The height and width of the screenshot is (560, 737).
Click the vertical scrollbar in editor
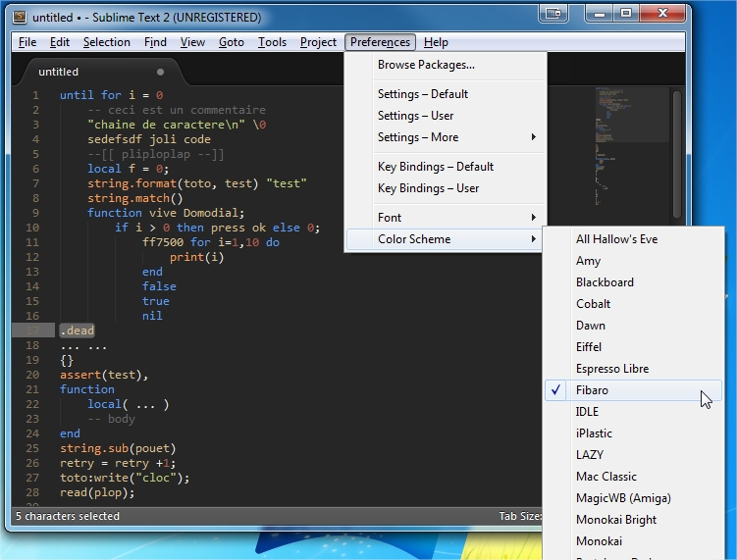pyautogui.click(x=677, y=155)
